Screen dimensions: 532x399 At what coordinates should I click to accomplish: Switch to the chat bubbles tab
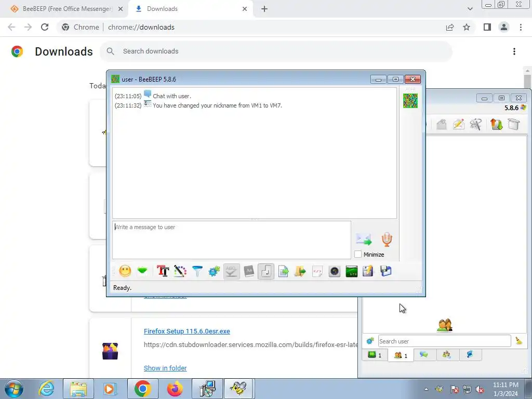424,354
